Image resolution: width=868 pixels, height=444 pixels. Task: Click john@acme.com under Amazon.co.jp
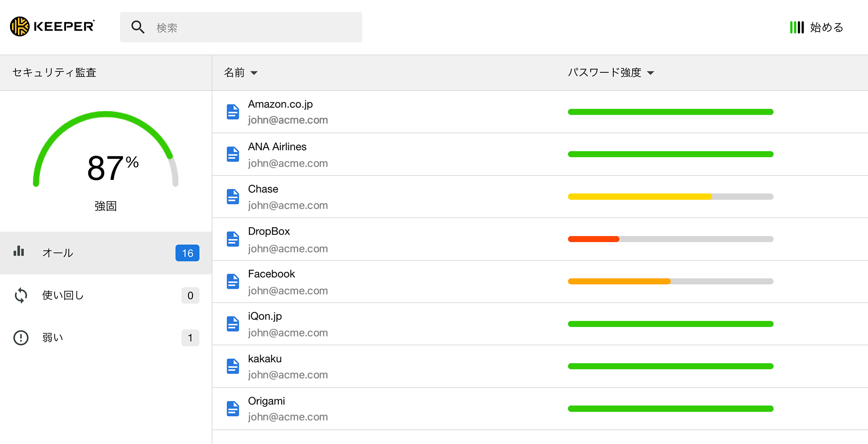[x=288, y=120]
